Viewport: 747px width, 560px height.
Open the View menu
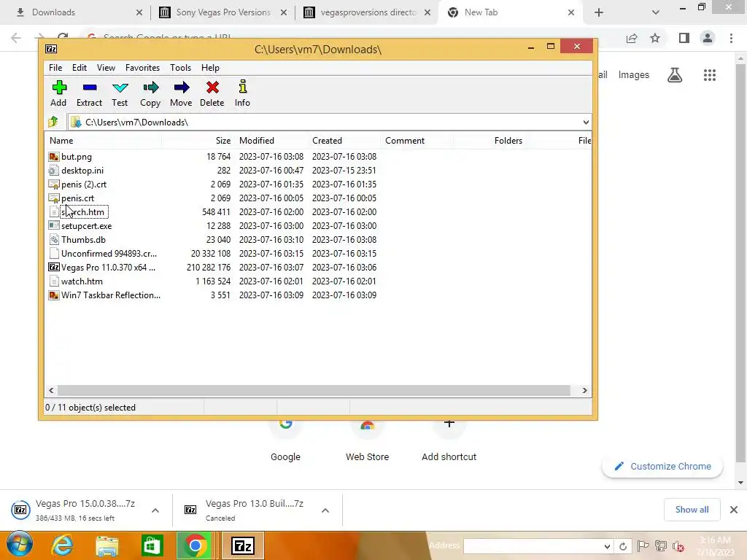click(x=106, y=68)
